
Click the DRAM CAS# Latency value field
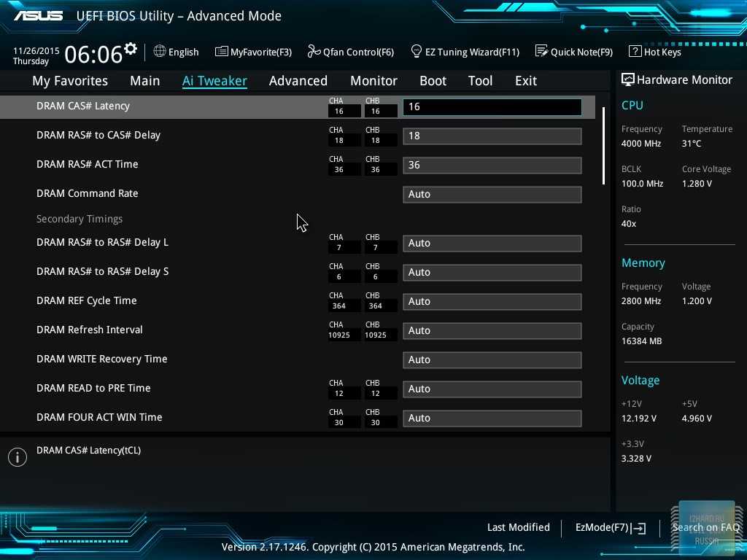[x=492, y=107]
